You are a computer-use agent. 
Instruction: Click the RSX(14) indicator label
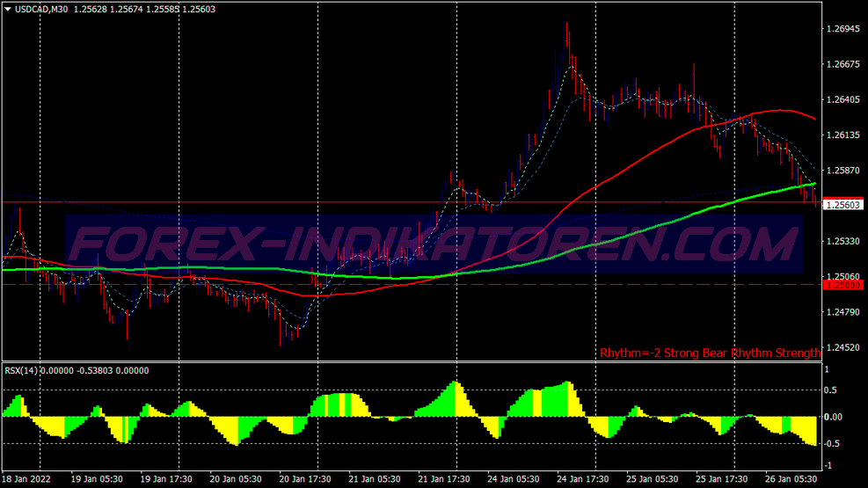coord(21,370)
